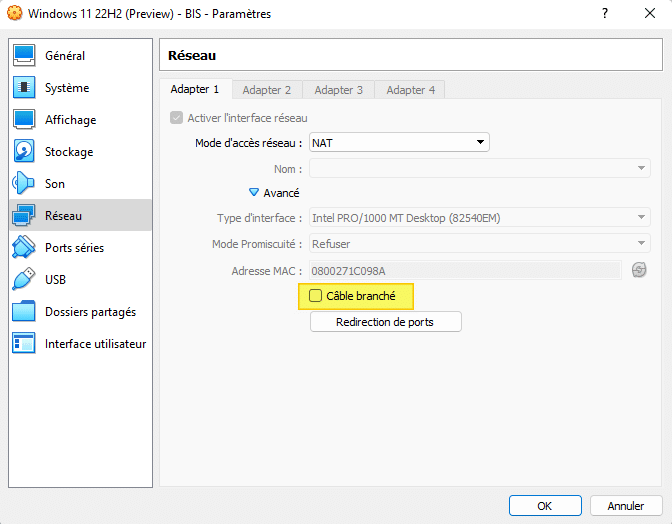Enable the Câble branché checkbox
Image resolution: width=672 pixels, height=524 pixels.
[x=316, y=296]
